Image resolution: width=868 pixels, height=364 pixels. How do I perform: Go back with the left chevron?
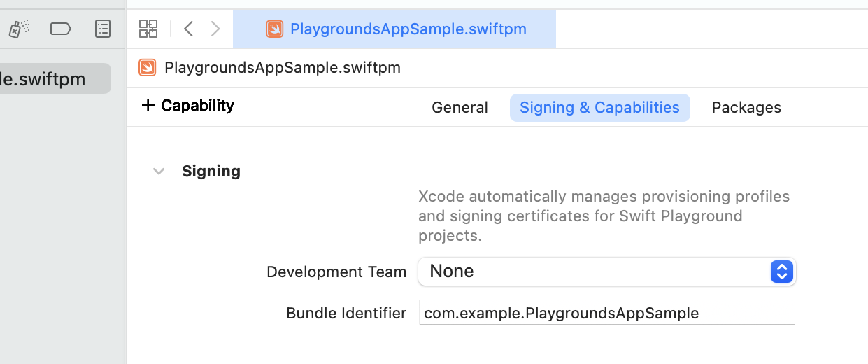(x=188, y=29)
